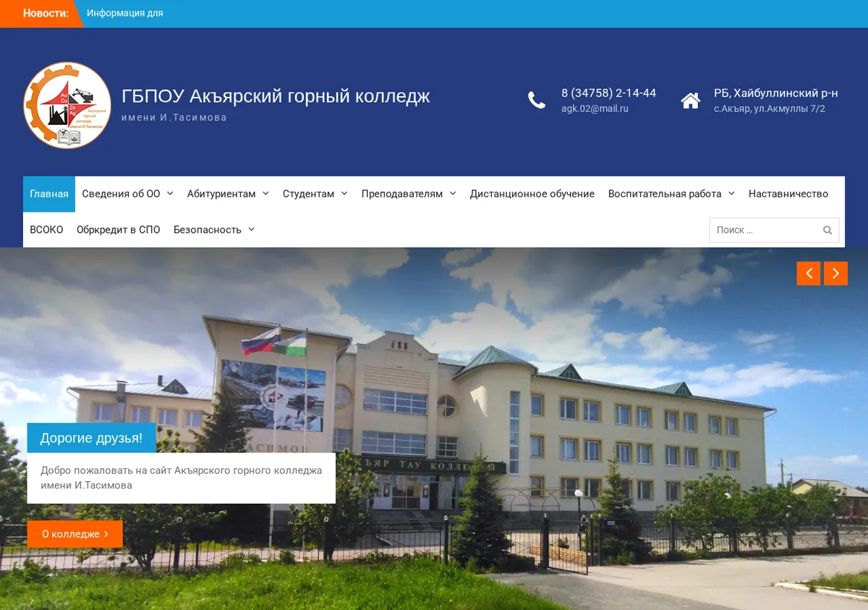
Task: Go to previous slide arrow
Action: [809, 273]
